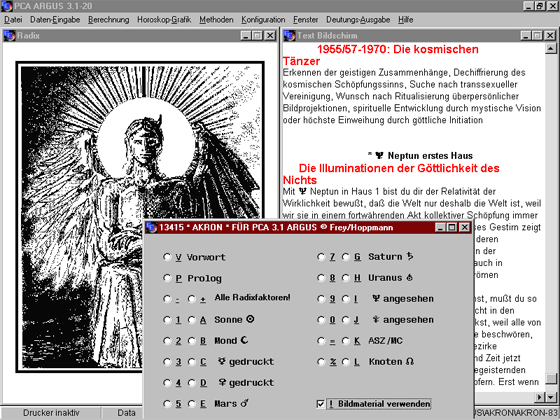Click the angel illustration in the Radix window
Image resolution: width=560 pixels, height=420 pixels.
tap(140, 217)
